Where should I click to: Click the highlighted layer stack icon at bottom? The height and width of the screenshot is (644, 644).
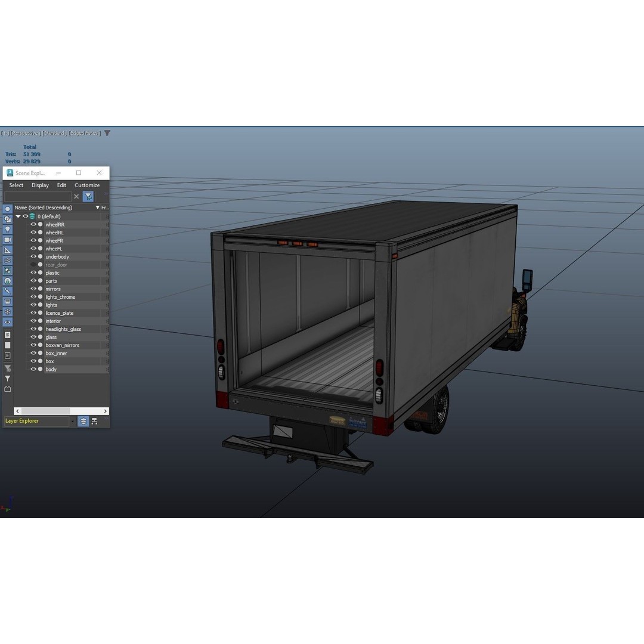point(83,421)
